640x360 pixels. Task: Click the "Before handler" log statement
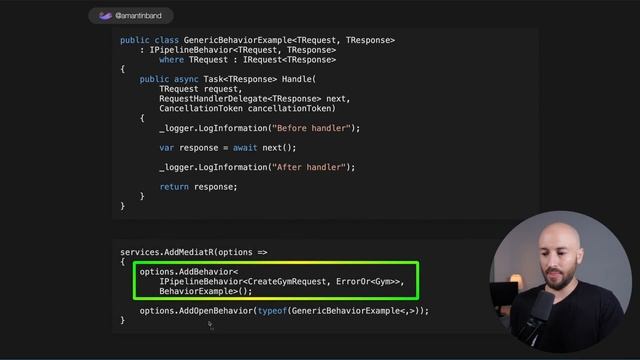[260, 128]
